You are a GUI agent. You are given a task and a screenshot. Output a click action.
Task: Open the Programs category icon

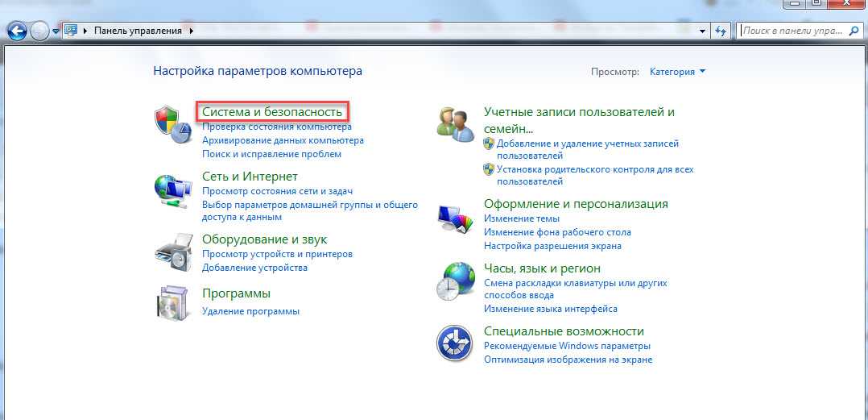[x=172, y=303]
